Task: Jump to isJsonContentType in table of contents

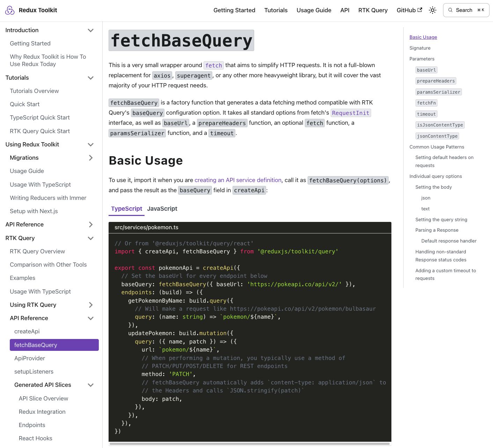Action: click(x=440, y=125)
